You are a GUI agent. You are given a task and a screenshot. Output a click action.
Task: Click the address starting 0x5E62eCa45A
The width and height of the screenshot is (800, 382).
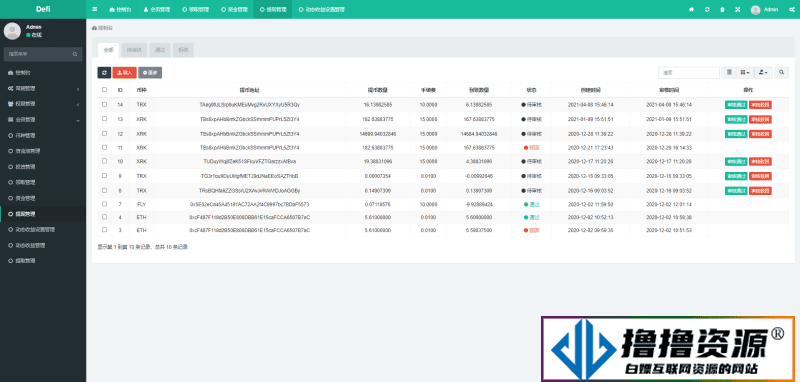pos(249,204)
